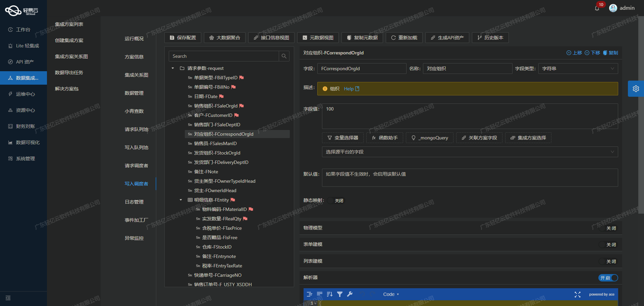Click the filter funnel icon in editor
This screenshot has width=644, height=306.
340,294
